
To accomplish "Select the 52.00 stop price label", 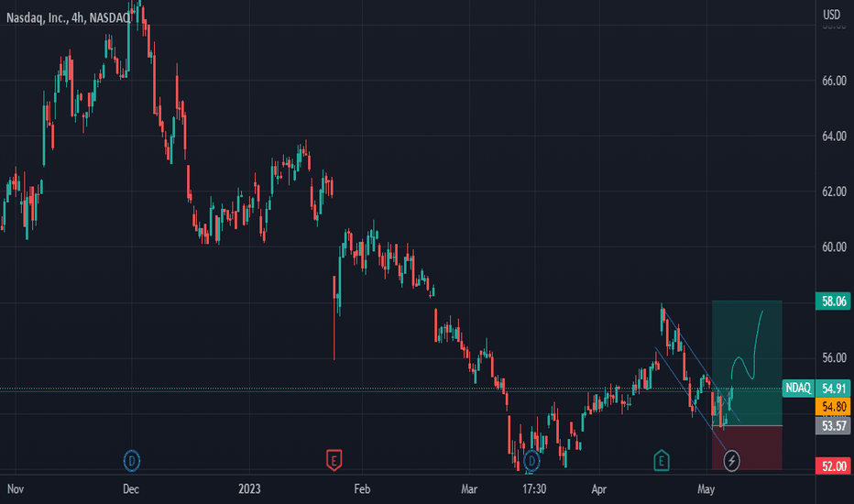I will point(833,466).
